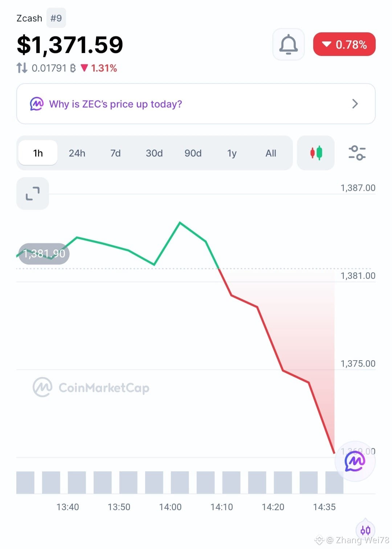Select the 7d timeframe
This screenshot has width=392, height=549.
(115, 153)
